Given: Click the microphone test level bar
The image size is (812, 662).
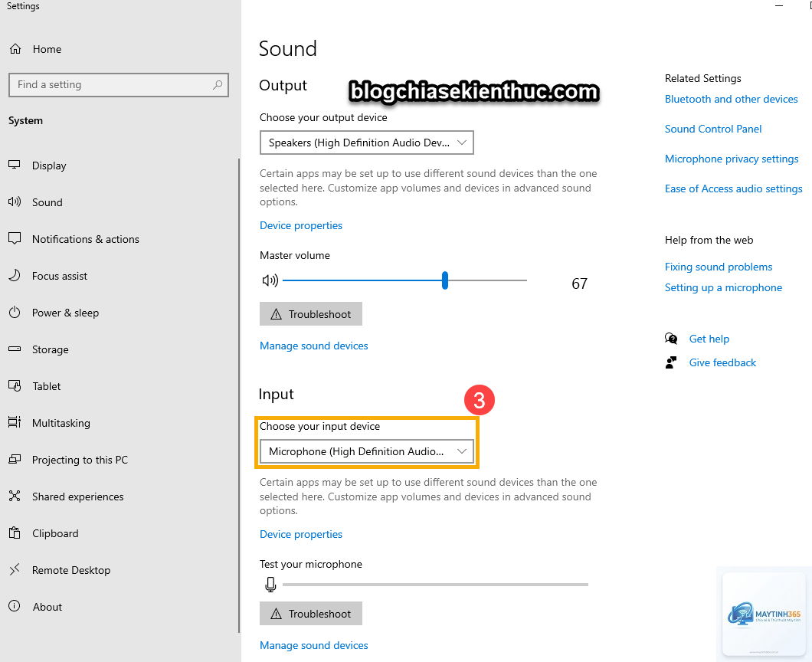Looking at the screenshot, I should tap(435, 585).
